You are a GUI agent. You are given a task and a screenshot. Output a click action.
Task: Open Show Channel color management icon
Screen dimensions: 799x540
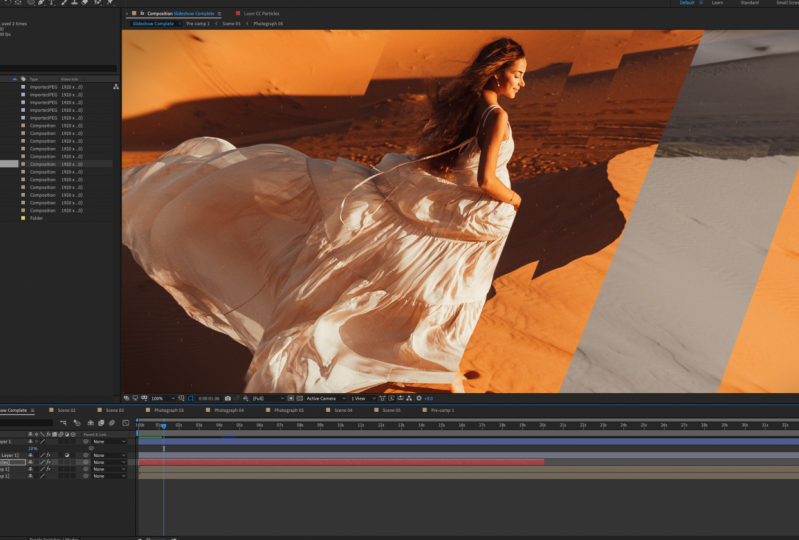[245, 398]
